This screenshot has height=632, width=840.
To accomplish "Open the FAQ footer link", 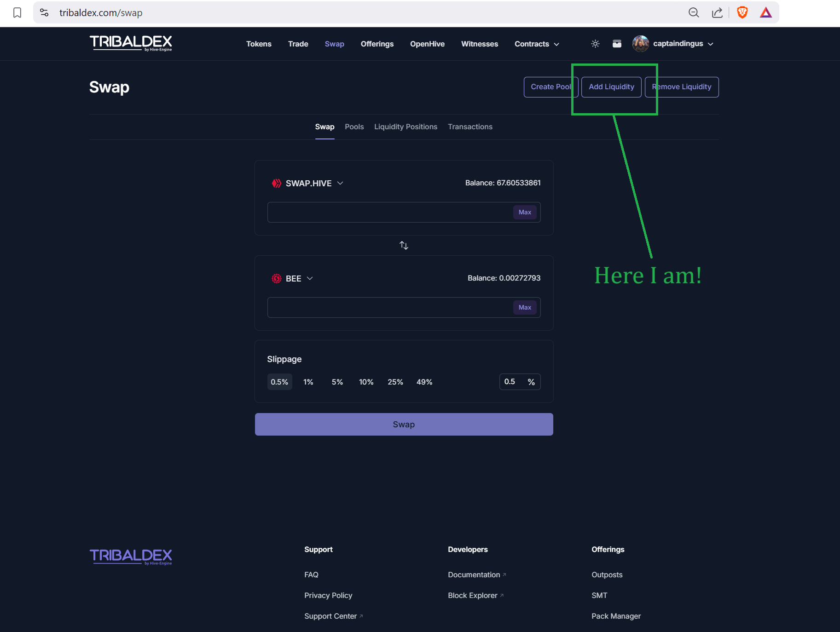I will coord(311,575).
